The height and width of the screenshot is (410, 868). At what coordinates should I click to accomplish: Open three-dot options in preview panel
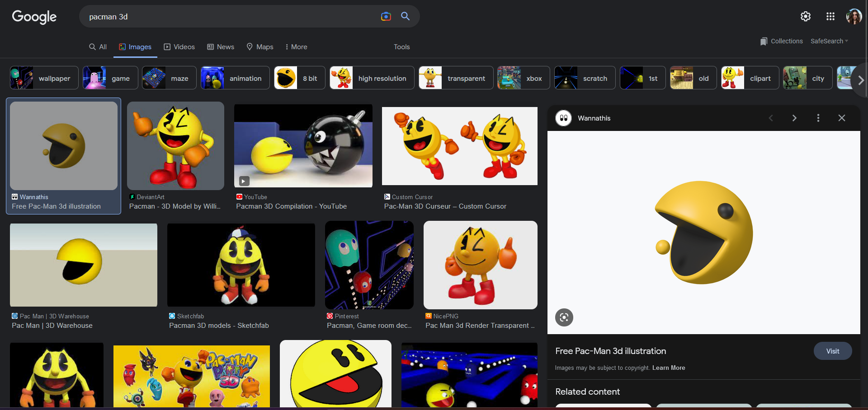pos(818,118)
